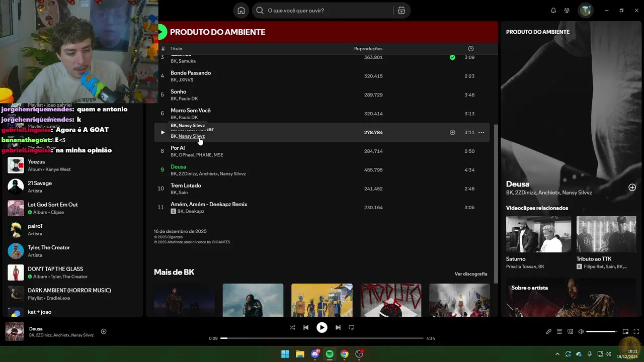Screen dimensions: 644x362
Task: Open the Browse icon beside search field
Action: coord(401,11)
